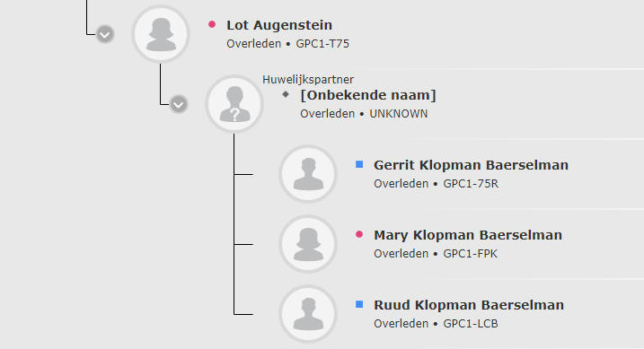
Task: Click Mary Klopman Baerselman's female portrait
Action: point(308,244)
